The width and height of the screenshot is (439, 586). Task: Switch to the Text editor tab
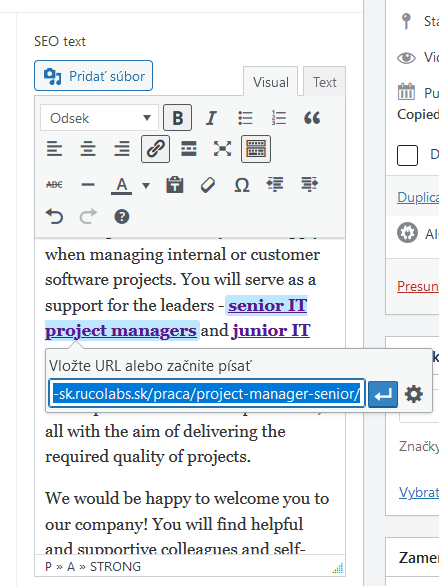click(x=325, y=82)
